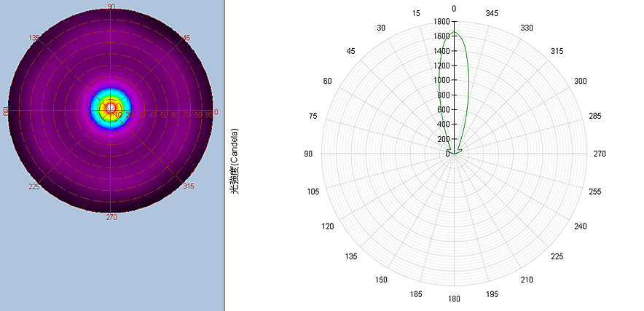This screenshot has height=311, width=644.
Task: Click the 90 label atop the color map
Action: [111, 7]
